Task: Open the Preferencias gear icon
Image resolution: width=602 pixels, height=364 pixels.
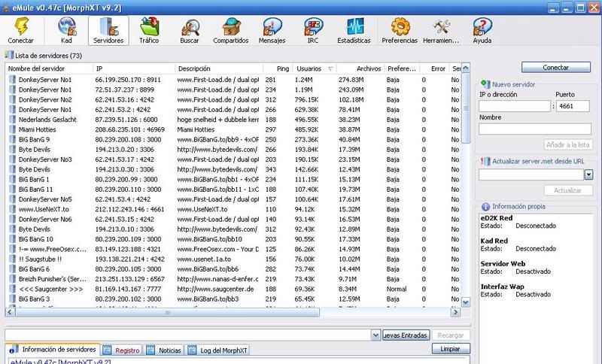Action: pyautogui.click(x=400, y=27)
